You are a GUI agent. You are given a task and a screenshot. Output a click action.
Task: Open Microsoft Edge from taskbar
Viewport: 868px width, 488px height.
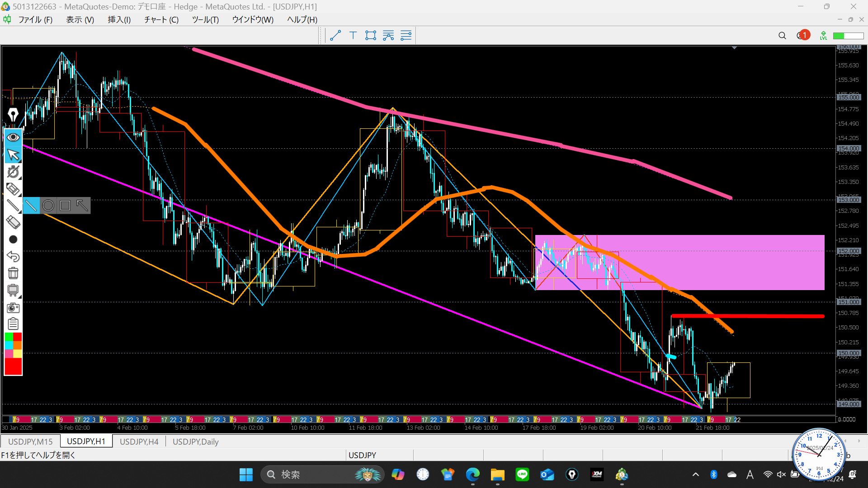472,474
